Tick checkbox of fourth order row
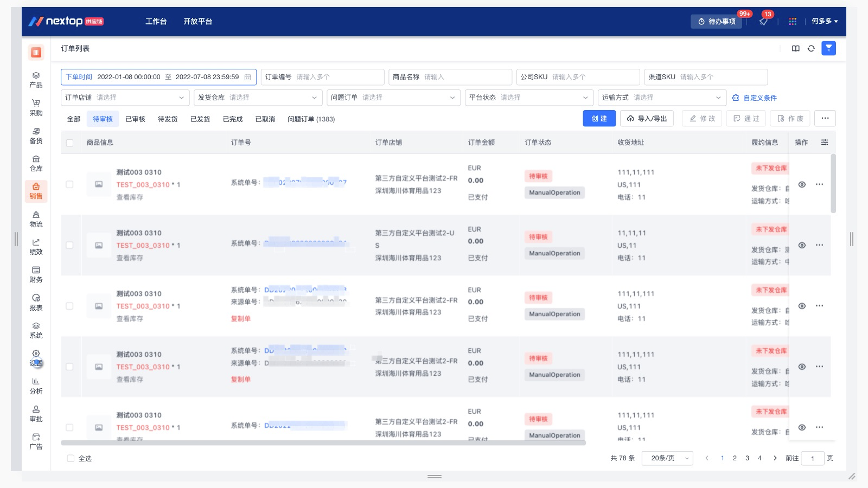The image size is (868, 488). tap(69, 367)
